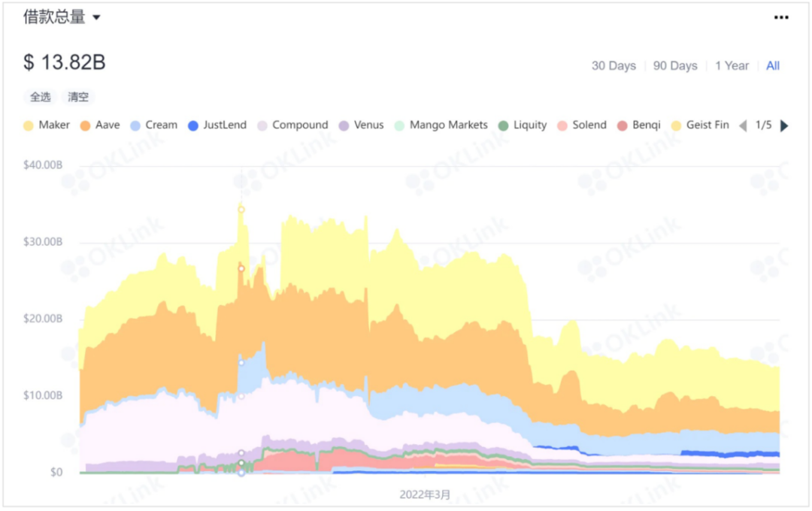Select the 90 Days range tab
Screen dimensions: 812x511
click(675, 65)
